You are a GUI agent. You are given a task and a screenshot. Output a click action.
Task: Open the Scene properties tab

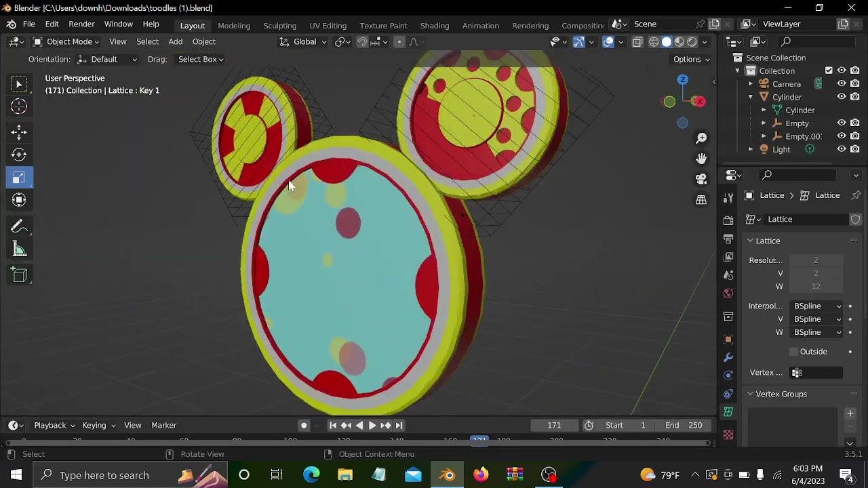tap(728, 275)
